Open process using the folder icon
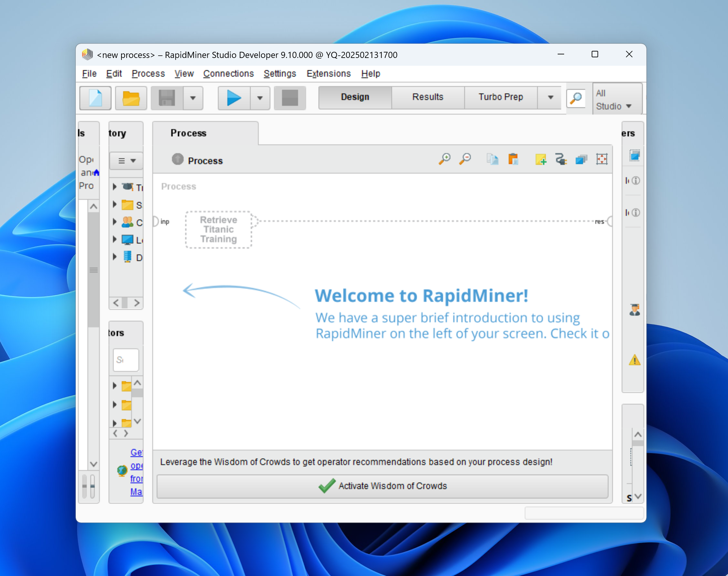 [x=131, y=98]
